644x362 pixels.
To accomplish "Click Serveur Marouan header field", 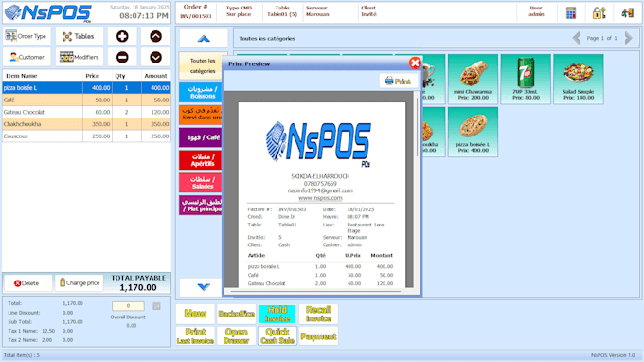I will point(317,11).
